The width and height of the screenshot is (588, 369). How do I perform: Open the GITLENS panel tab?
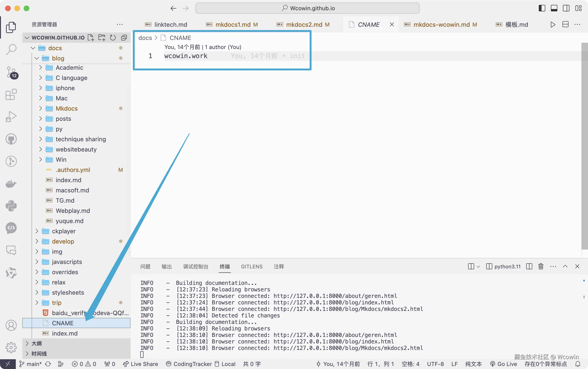(x=252, y=267)
